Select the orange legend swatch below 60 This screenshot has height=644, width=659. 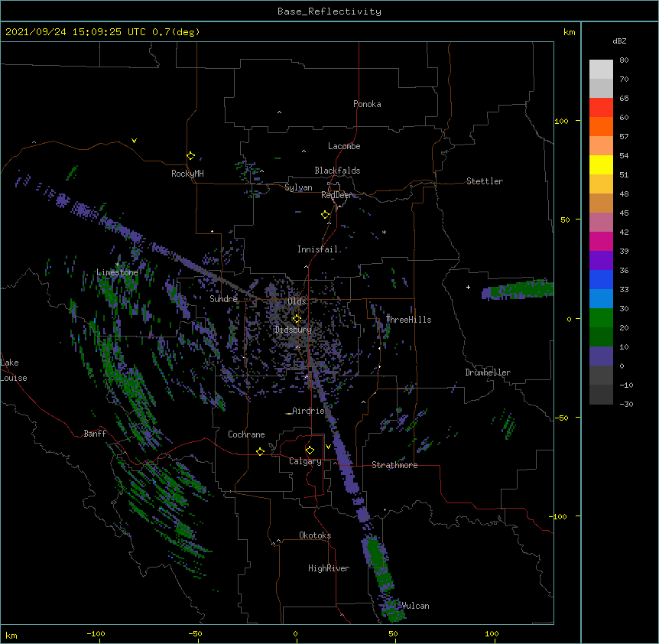click(601, 127)
